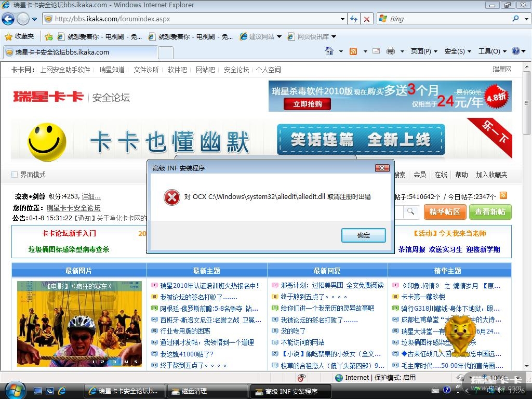Viewport: 532px width, 399px height.
Task: Click the status bar popup blocker icon
Action: [301, 378]
